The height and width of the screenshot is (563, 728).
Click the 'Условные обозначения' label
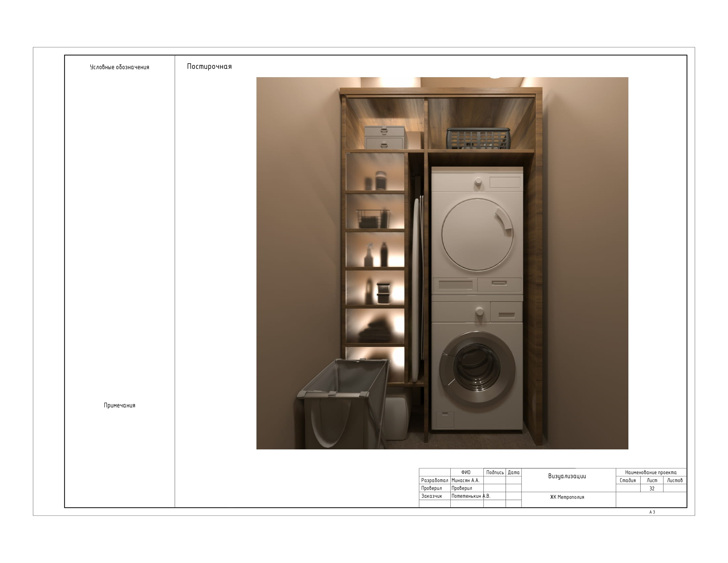120,67
